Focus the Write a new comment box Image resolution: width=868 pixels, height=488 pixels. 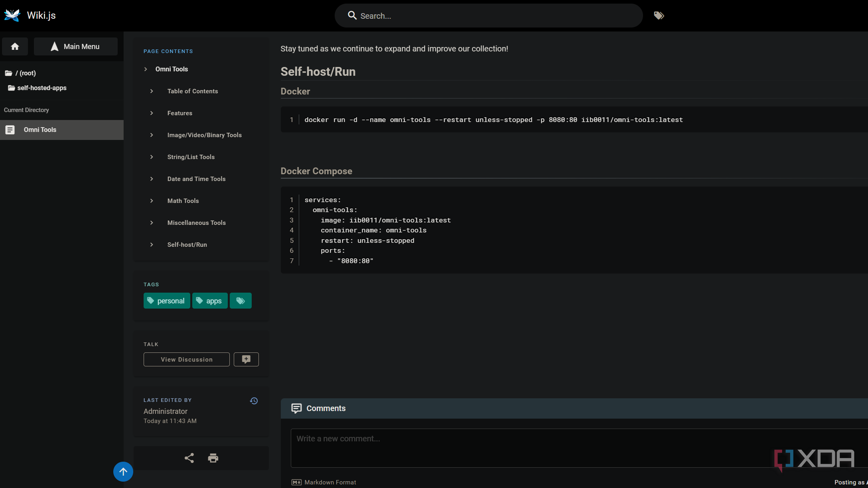point(579,448)
